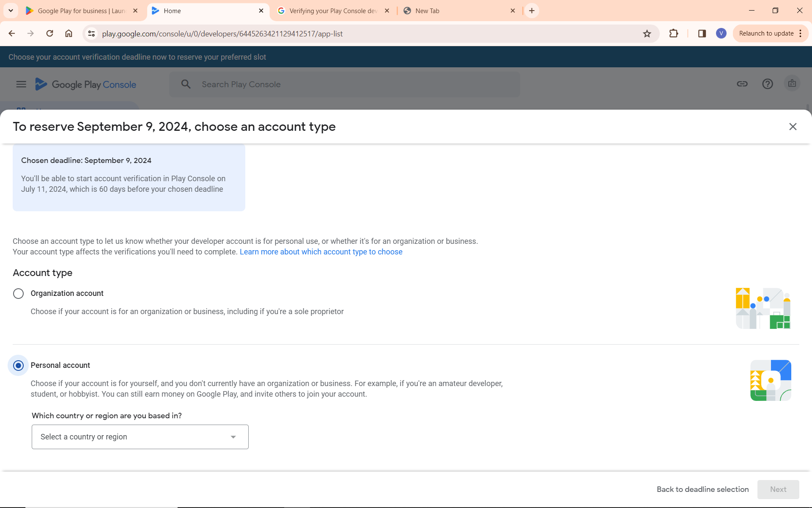Click Back to deadline selection
Image resolution: width=812 pixels, height=508 pixels.
coord(702,489)
